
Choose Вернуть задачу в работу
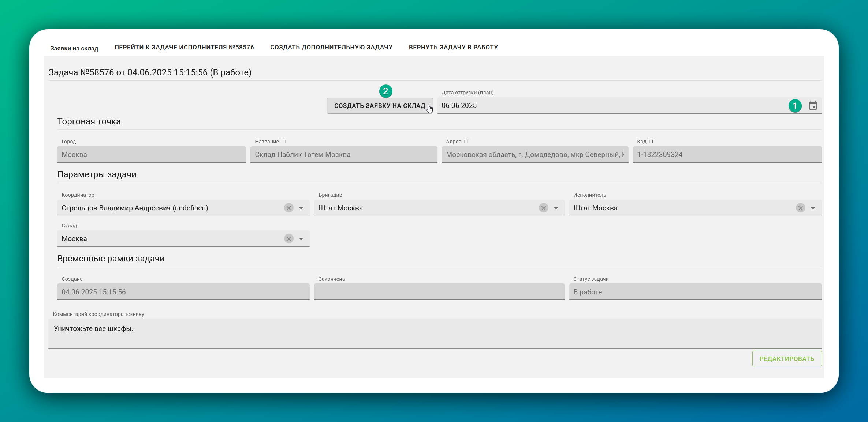453,47
